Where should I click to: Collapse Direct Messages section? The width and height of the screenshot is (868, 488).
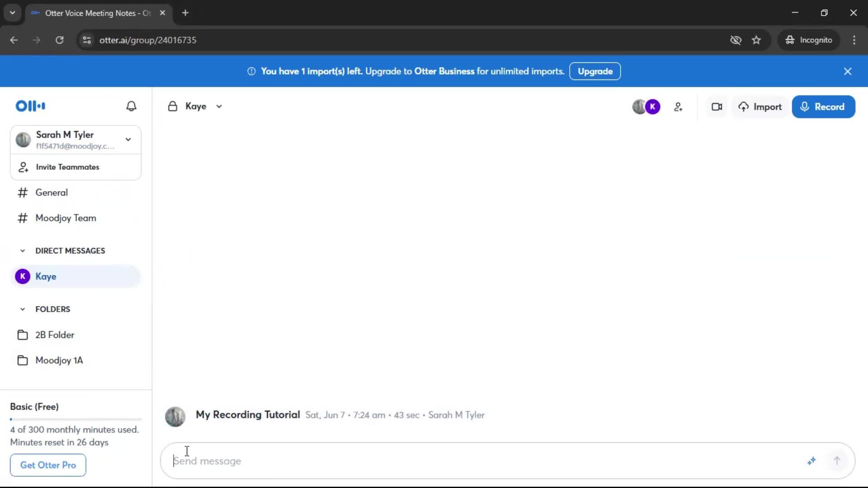(x=23, y=251)
